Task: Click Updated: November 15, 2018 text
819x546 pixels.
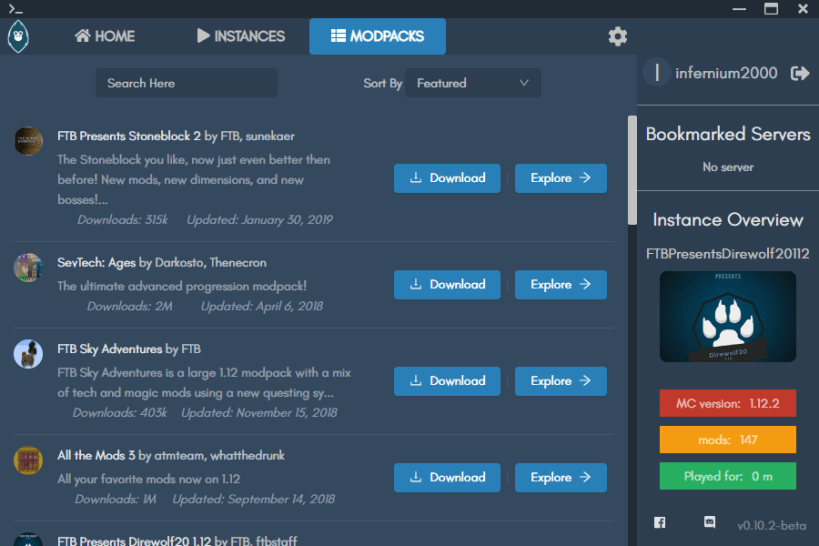Action: 259,413
